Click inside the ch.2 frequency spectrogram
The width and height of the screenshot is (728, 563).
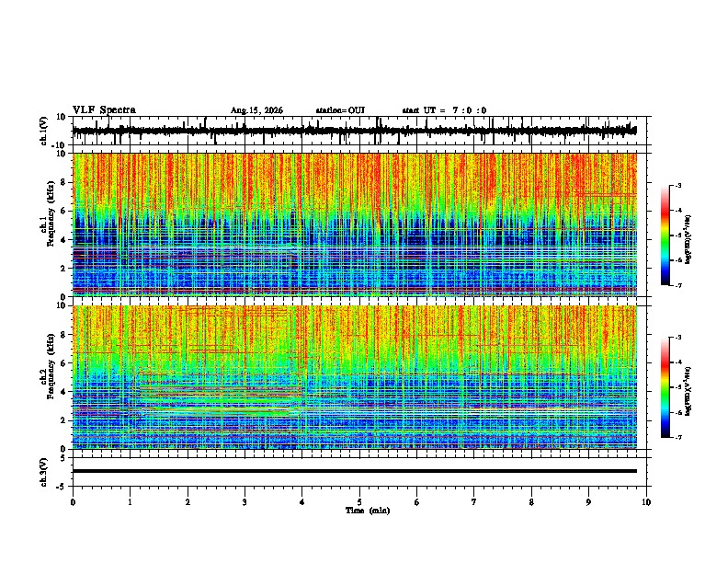click(354, 377)
